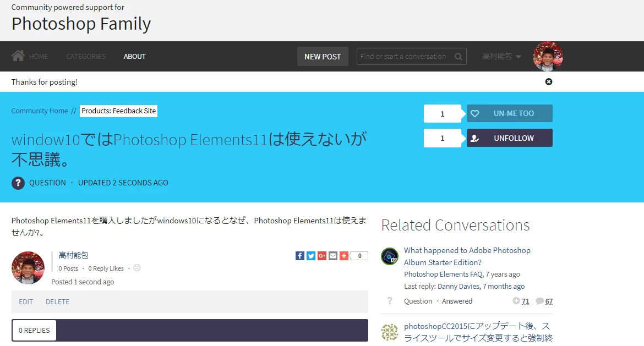Click the me-too count box showing 1
This screenshot has width=644, height=346.
tap(443, 114)
